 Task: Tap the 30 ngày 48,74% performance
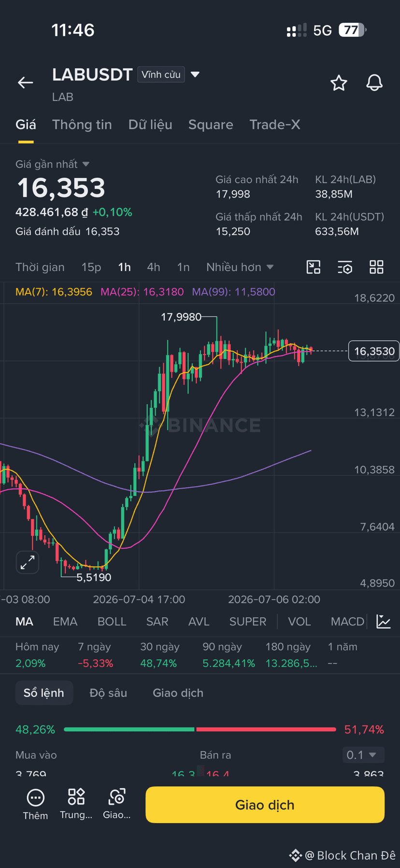click(160, 655)
